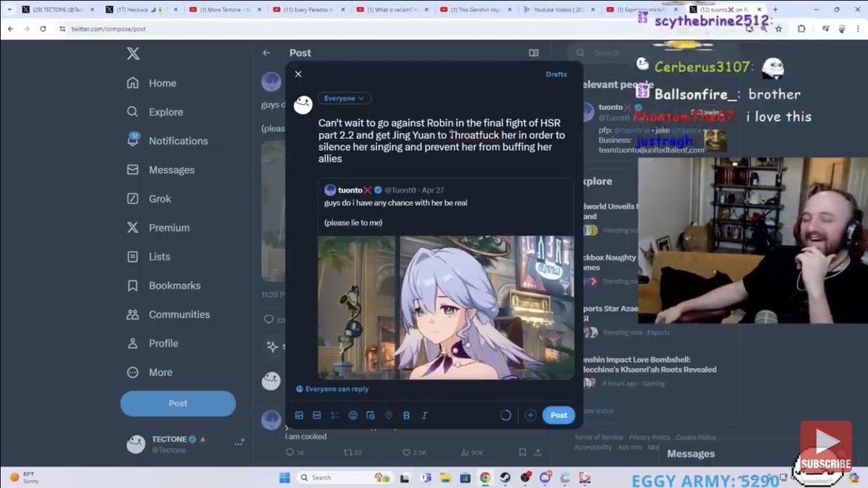Screen dimensions: 868x488
Task: Go back using the Post header arrow
Action: [x=266, y=53]
